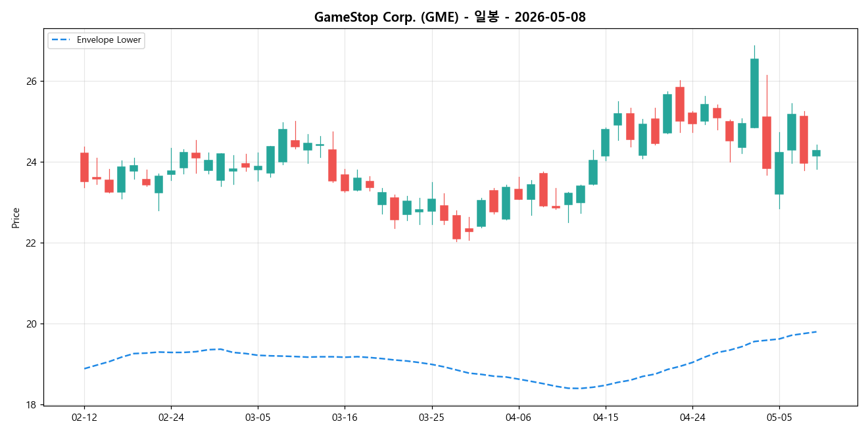Click the 03-25 date label
The height and width of the screenshot is (434, 868).
[431, 418]
